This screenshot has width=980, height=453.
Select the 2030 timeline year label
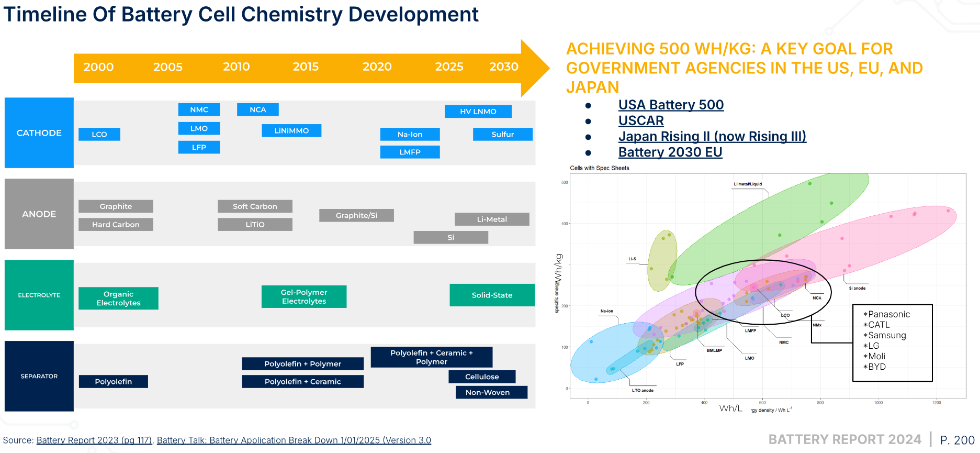[503, 67]
